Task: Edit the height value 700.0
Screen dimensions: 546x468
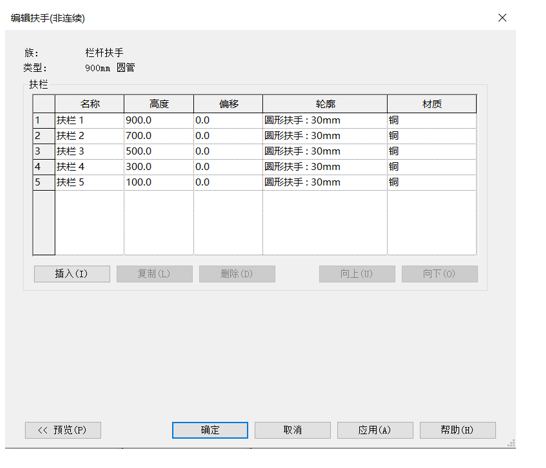Action: pos(159,136)
